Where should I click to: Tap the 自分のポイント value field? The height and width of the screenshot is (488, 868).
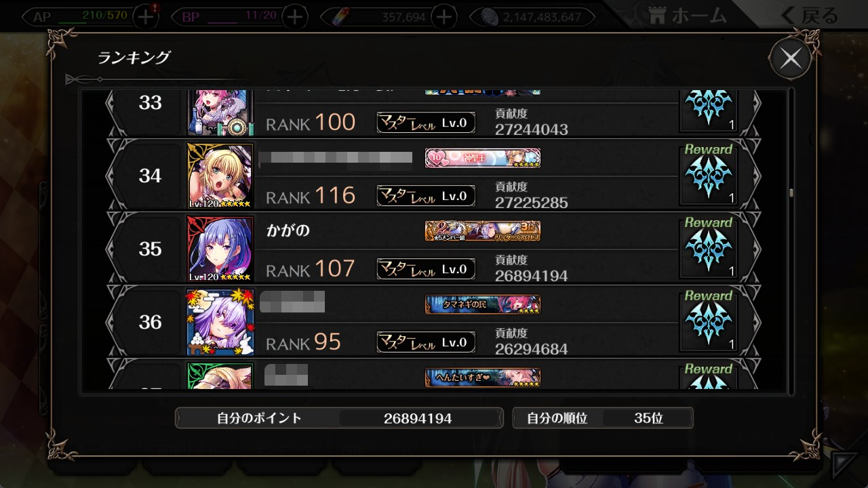pos(418,418)
